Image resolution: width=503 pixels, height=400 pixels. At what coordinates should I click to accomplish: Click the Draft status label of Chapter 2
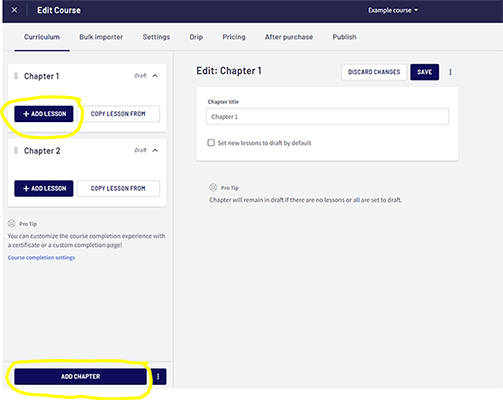coord(140,151)
